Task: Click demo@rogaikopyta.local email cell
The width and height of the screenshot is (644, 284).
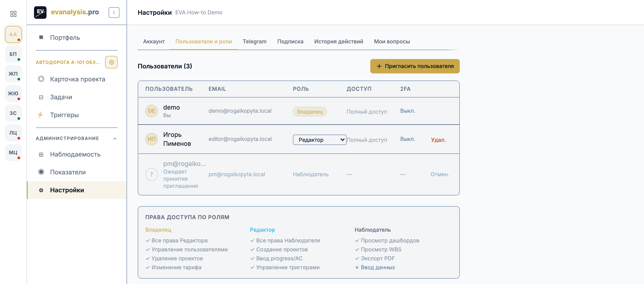Action: pyautogui.click(x=240, y=111)
